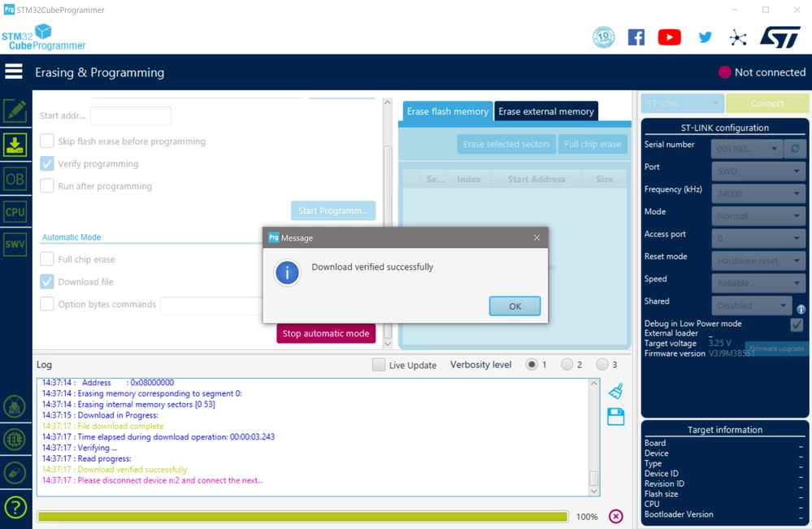Enable the Live Update checkbox

click(379, 365)
